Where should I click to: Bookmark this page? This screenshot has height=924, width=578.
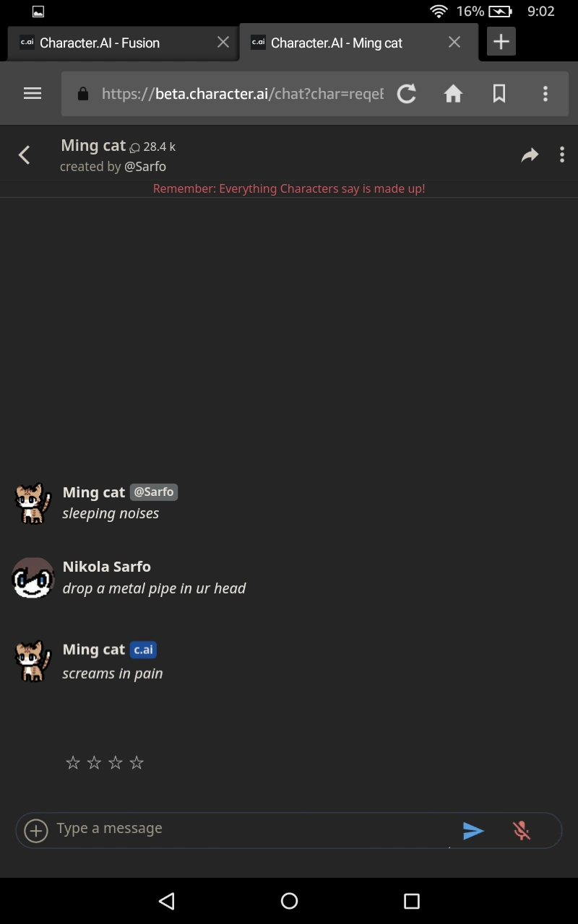tap(499, 93)
